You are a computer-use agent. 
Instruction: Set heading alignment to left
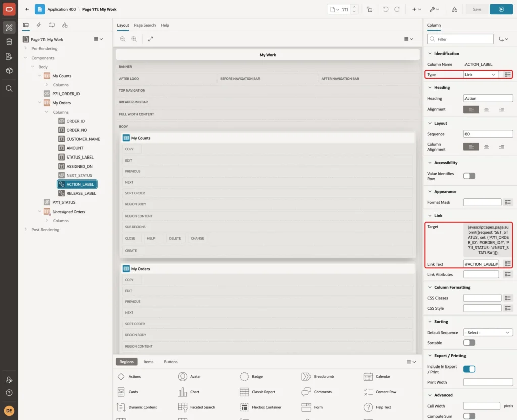tap(471, 109)
